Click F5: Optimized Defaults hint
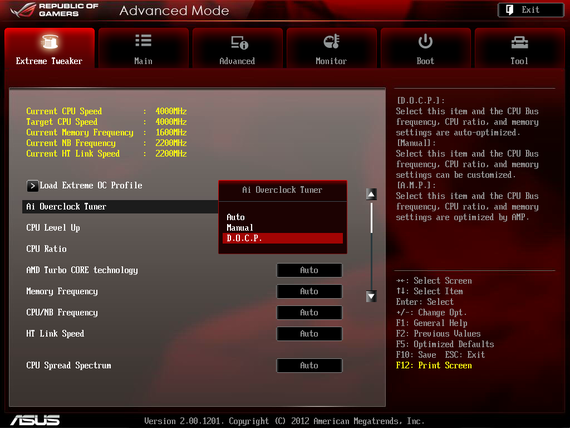 tap(445, 344)
